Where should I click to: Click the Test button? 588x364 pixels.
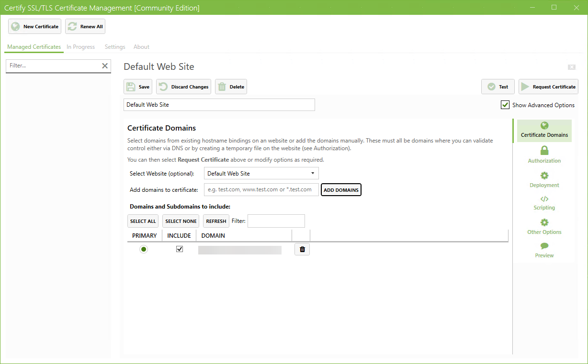[498, 87]
